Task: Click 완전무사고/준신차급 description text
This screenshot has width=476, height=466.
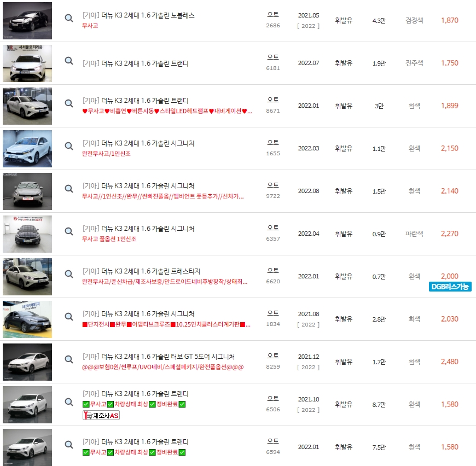Action: click(165, 282)
